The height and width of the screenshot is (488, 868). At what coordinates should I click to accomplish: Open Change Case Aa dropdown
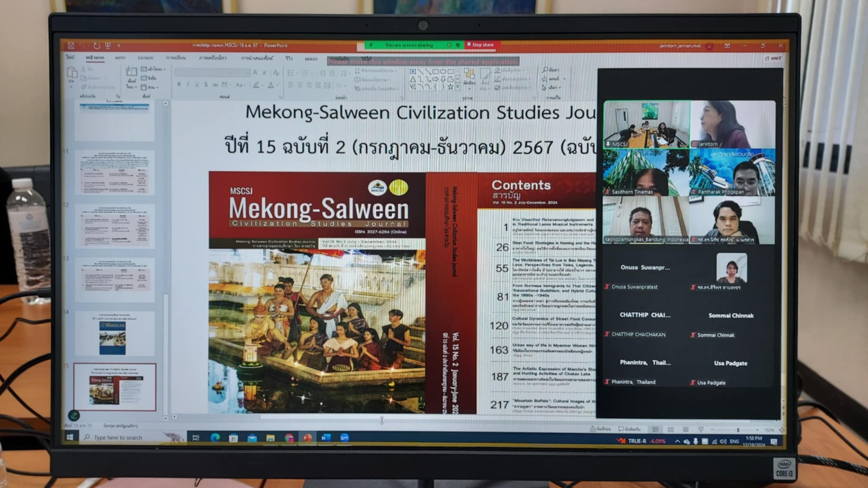[240, 85]
